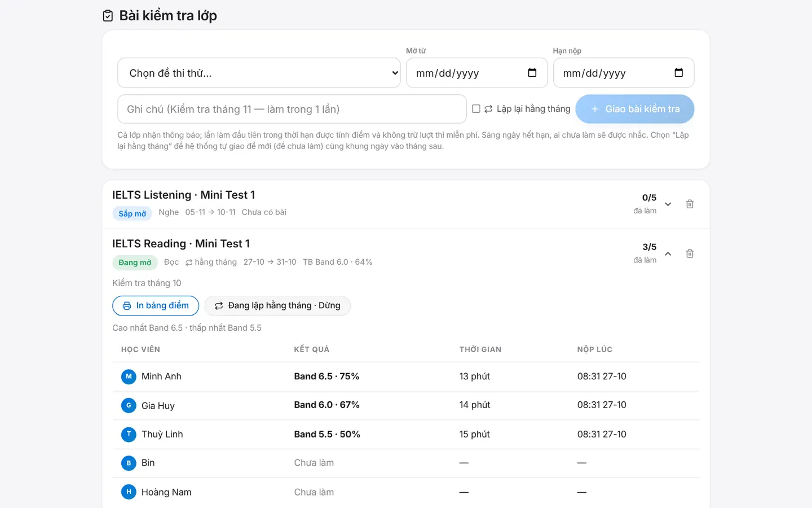Viewport: 812px width, 508px height.
Task: Click the Gia Huy avatar icon
Action: 129,405
